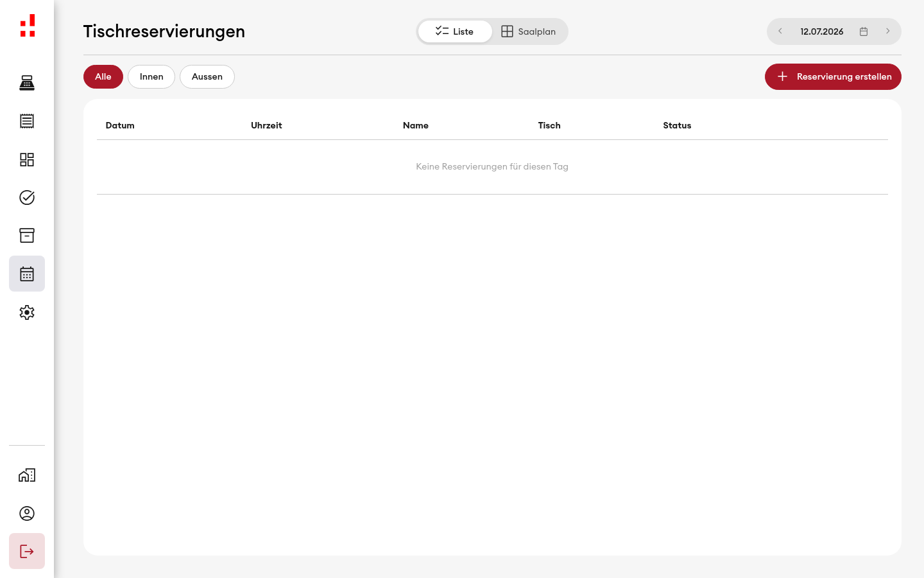Image resolution: width=924 pixels, height=578 pixels.
Task: Go to next day arrow
Action: coord(888,31)
